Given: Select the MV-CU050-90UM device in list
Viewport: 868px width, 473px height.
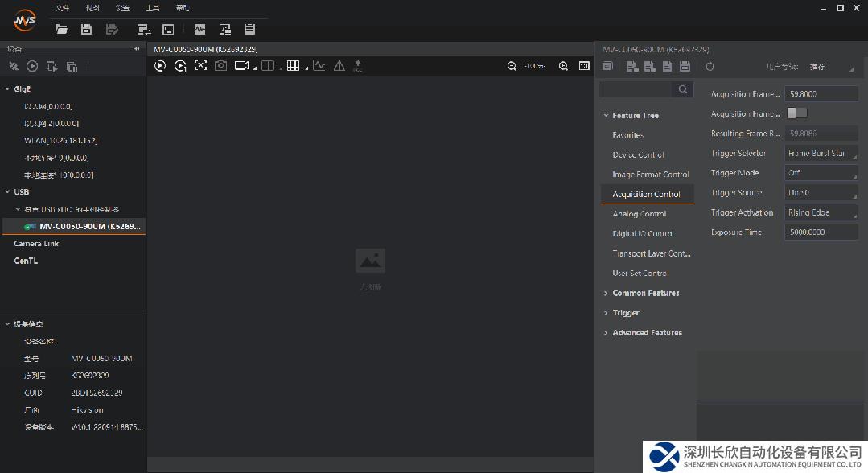Looking at the screenshot, I should pyautogui.click(x=89, y=227).
